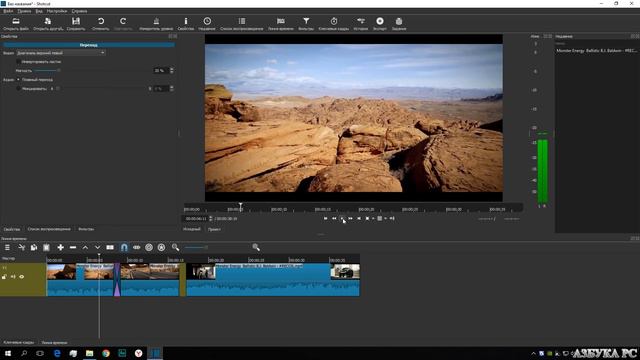Click fast forward button in player
640x360 pixels.
[351, 218]
